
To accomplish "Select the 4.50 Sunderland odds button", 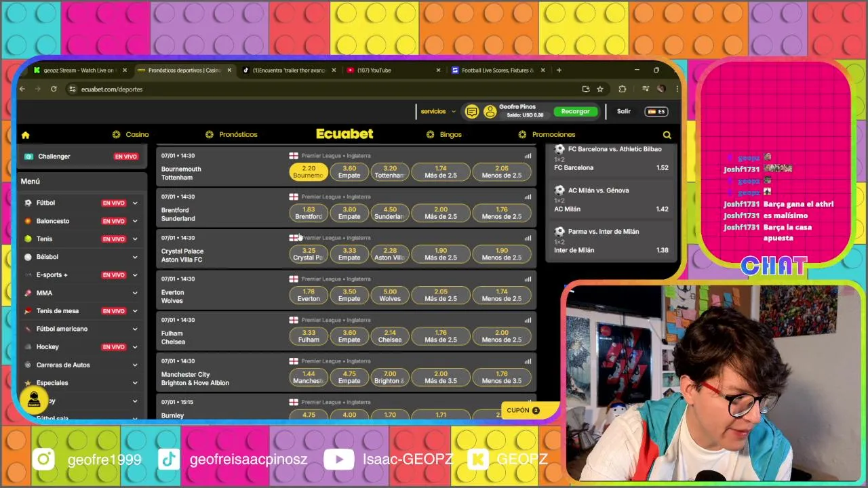I will tap(390, 213).
